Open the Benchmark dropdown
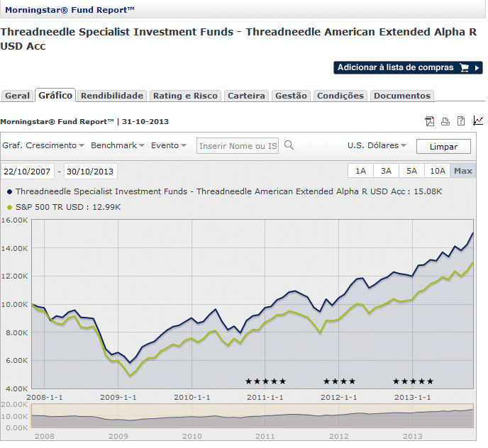The image size is (488, 448). (x=117, y=145)
